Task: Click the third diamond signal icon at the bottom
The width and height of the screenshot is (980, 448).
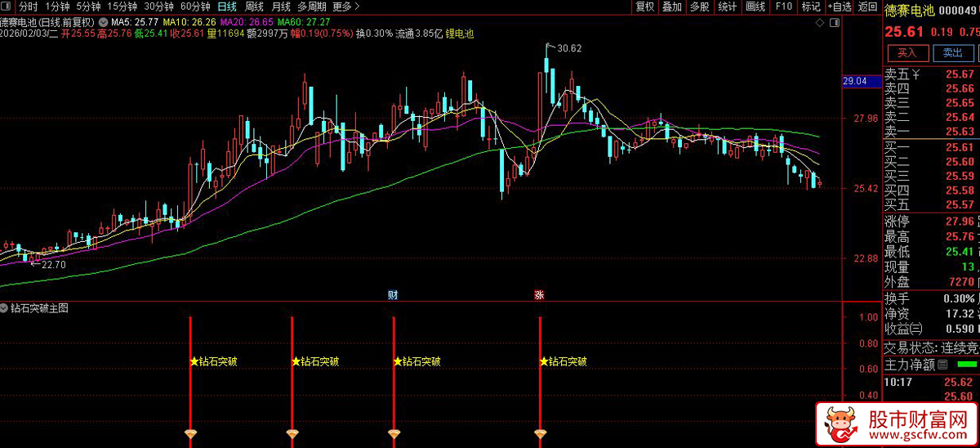Action: tap(394, 432)
